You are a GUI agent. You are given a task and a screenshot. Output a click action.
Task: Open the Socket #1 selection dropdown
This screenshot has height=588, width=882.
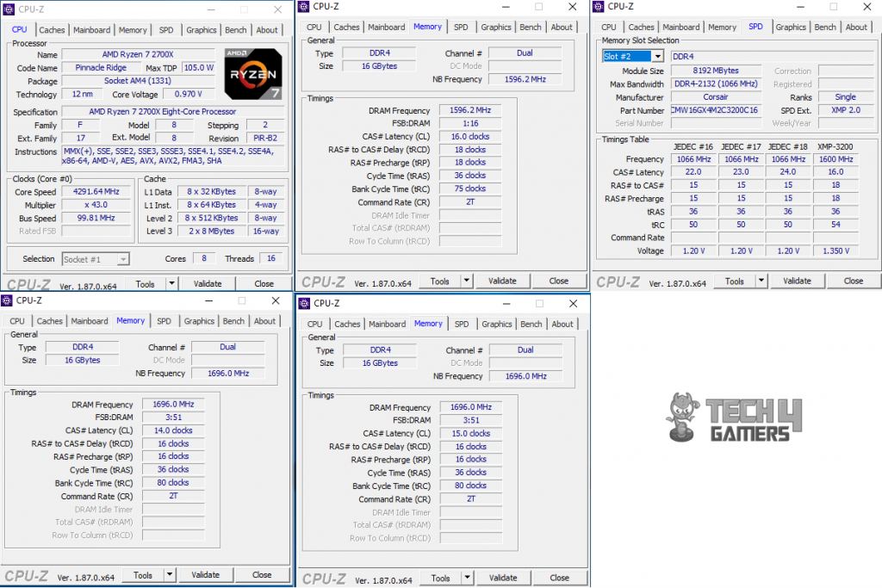(x=123, y=259)
